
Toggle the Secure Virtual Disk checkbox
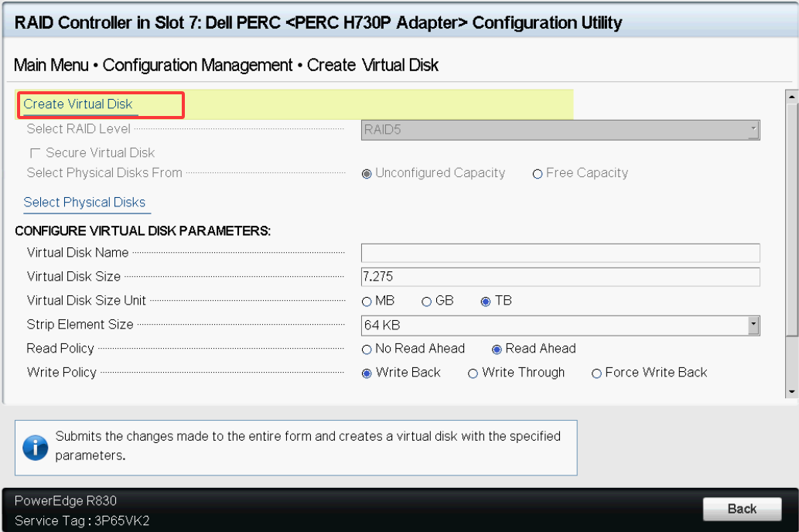click(35, 153)
